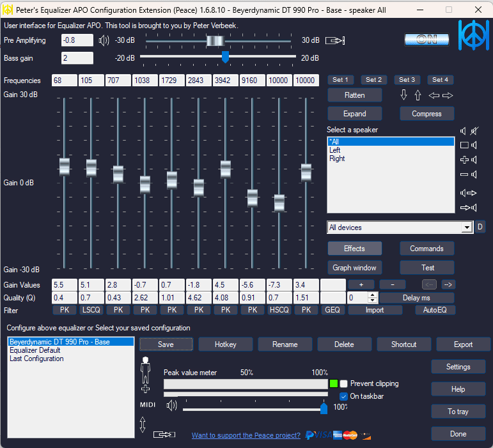Image resolution: width=493 pixels, height=448 pixels.
Task: Open the All devices dropdown
Action: [467, 227]
